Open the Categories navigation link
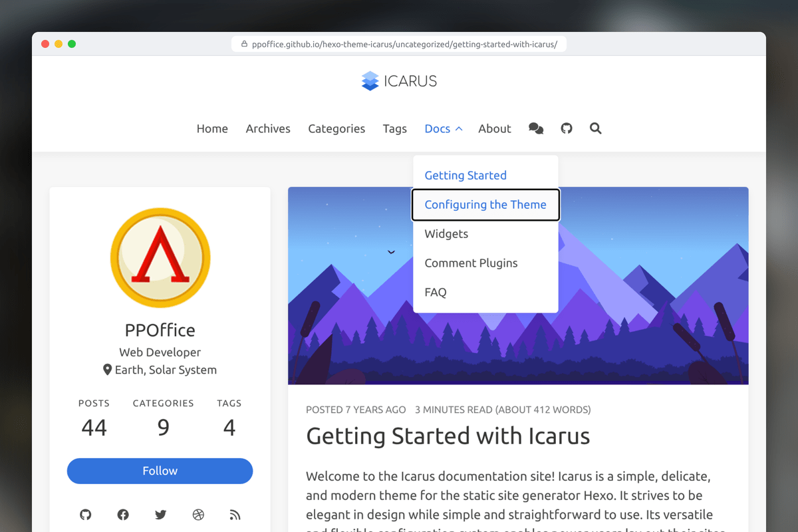Image resolution: width=798 pixels, height=532 pixels. click(336, 128)
